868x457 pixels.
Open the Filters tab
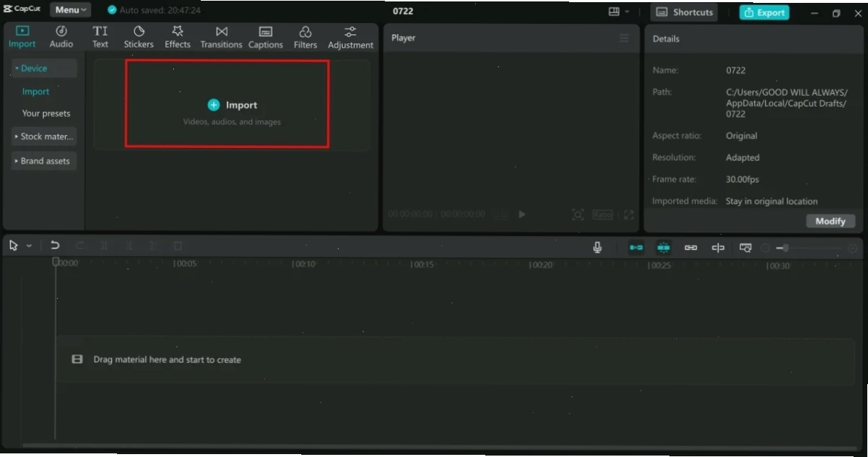pyautogui.click(x=305, y=37)
